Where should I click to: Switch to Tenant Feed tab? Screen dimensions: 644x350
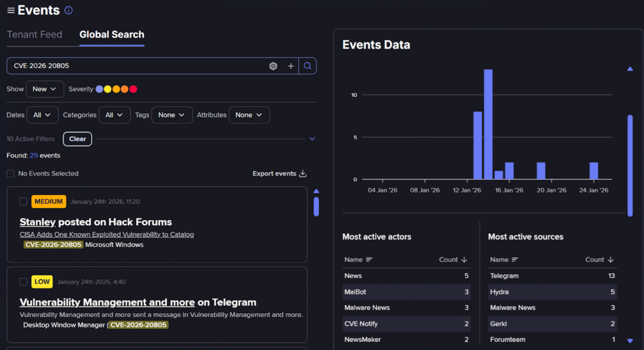pos(34,35)
